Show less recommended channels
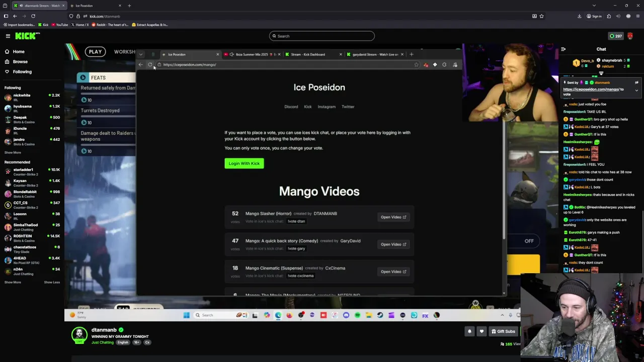This screenshot has height=362, width=644. tap(52, 282)
